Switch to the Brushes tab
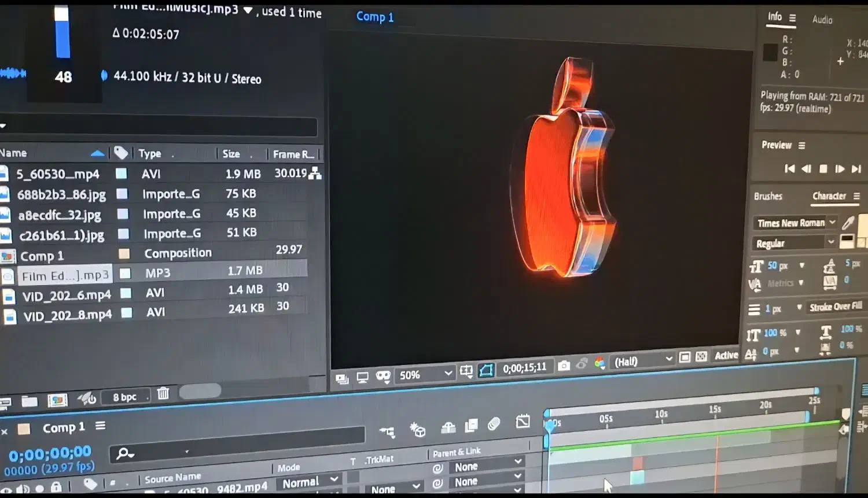 tap(768, 196)
